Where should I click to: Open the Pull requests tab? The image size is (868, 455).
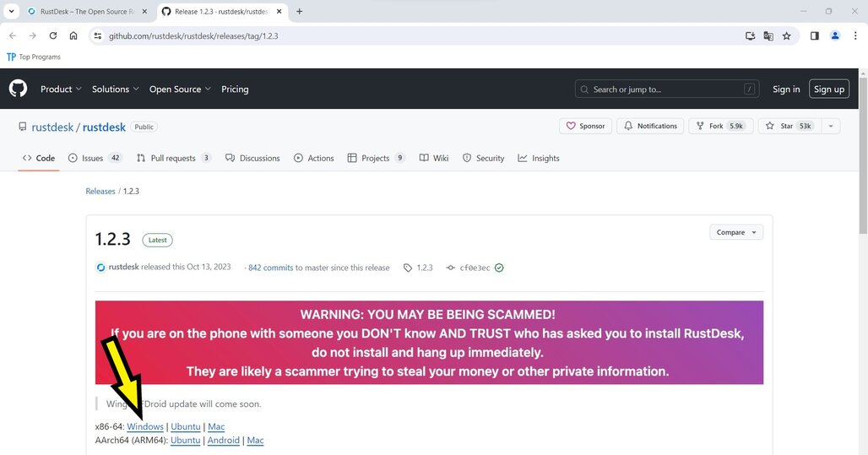[174, 159]
